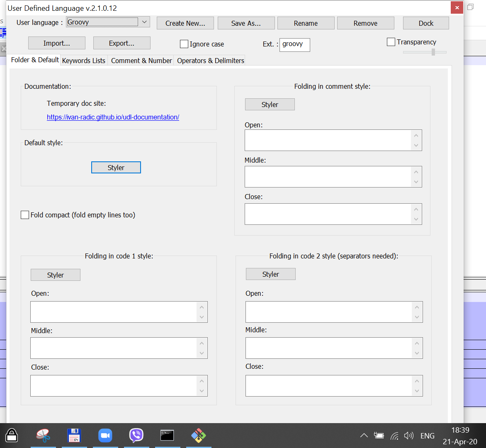The height and width of the screenshot is (448, 486).
Task: Follow the UDL documentation link
Action: coord(113,117)
